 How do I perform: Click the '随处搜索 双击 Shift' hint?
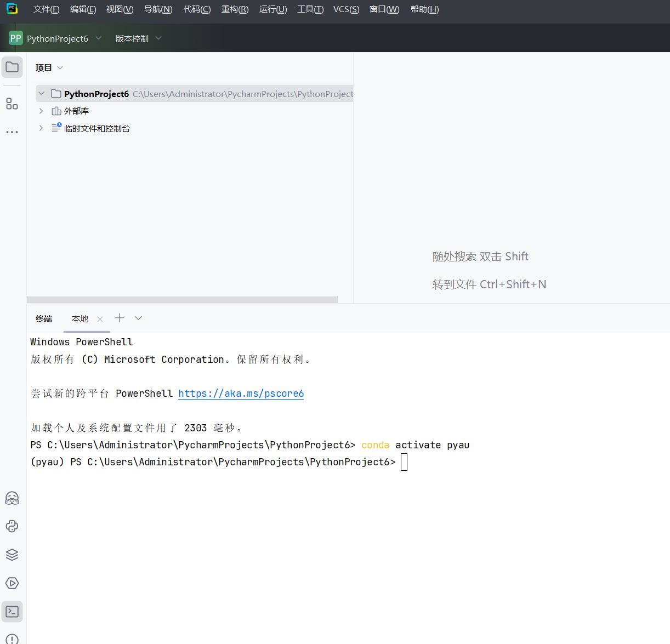(x=480, y=257)
